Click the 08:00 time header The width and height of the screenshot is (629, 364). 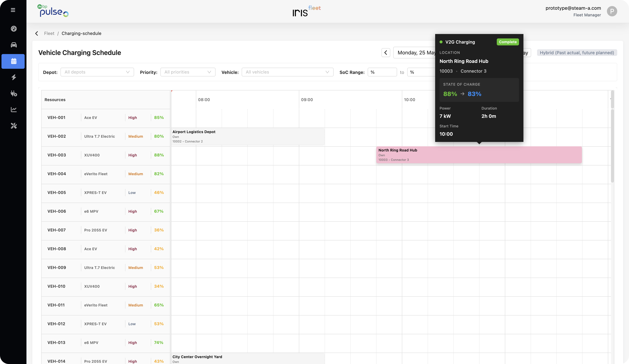204,100
